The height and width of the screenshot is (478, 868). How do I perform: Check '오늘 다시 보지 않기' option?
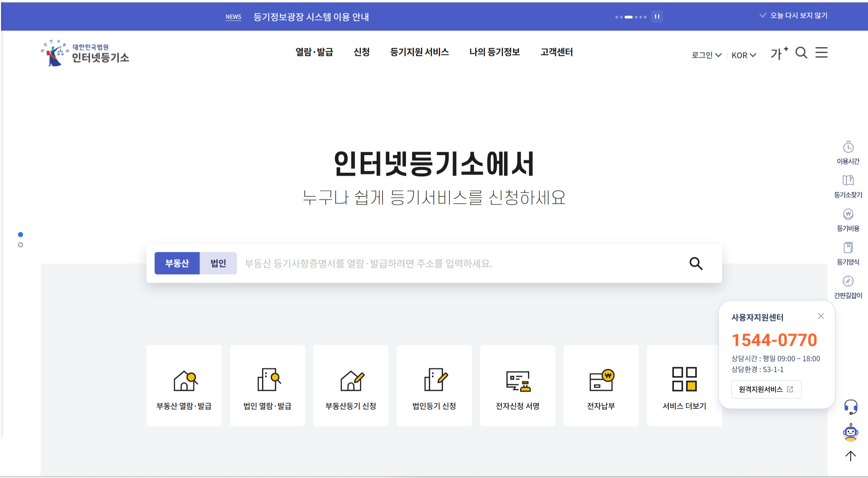793,16
